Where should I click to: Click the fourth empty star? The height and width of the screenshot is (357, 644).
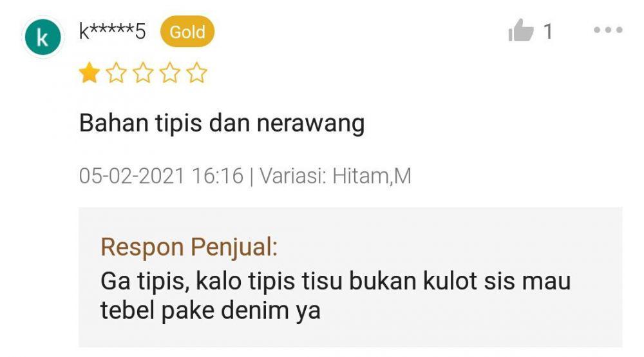pyautogui.click(x=170, y=73)
